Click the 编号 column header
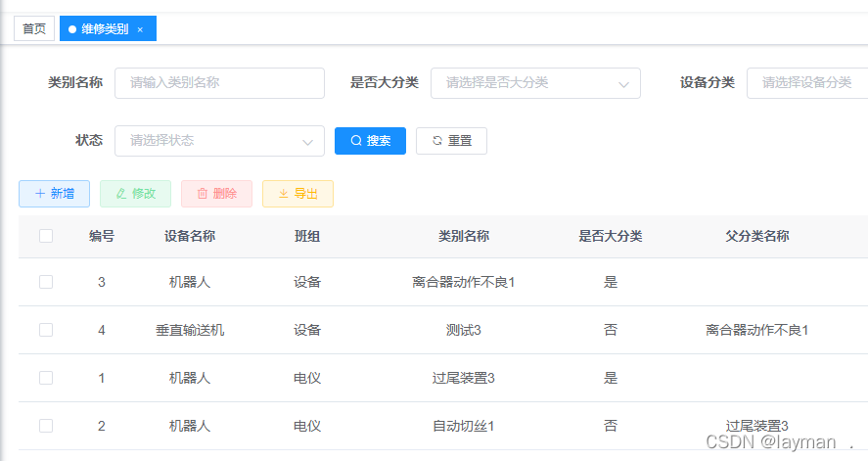Screen dimensions: 868x461 click(x=102, y=236)
